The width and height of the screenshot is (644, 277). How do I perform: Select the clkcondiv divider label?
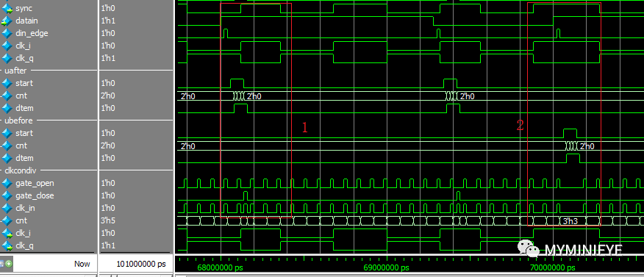21,170
